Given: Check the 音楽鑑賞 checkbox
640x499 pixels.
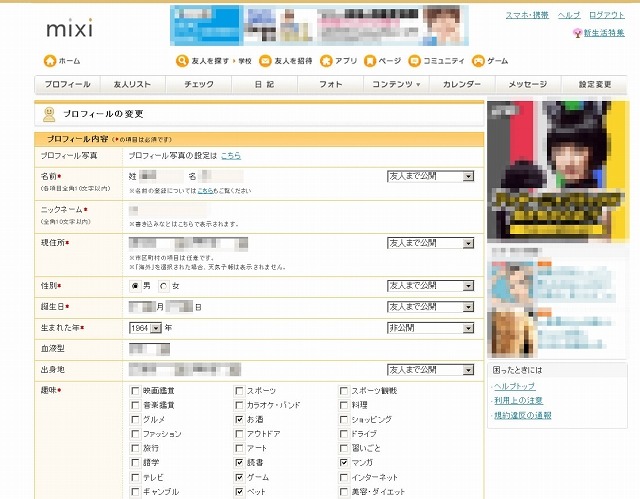Looking at the screenshot, I should (135, 405).
